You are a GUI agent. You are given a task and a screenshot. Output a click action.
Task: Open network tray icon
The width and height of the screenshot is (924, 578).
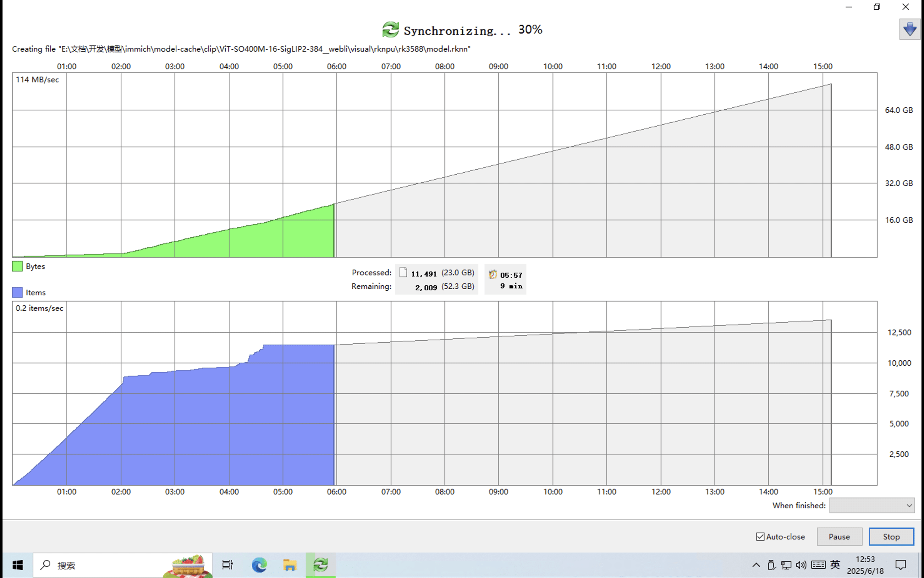[x=786, y=565]
